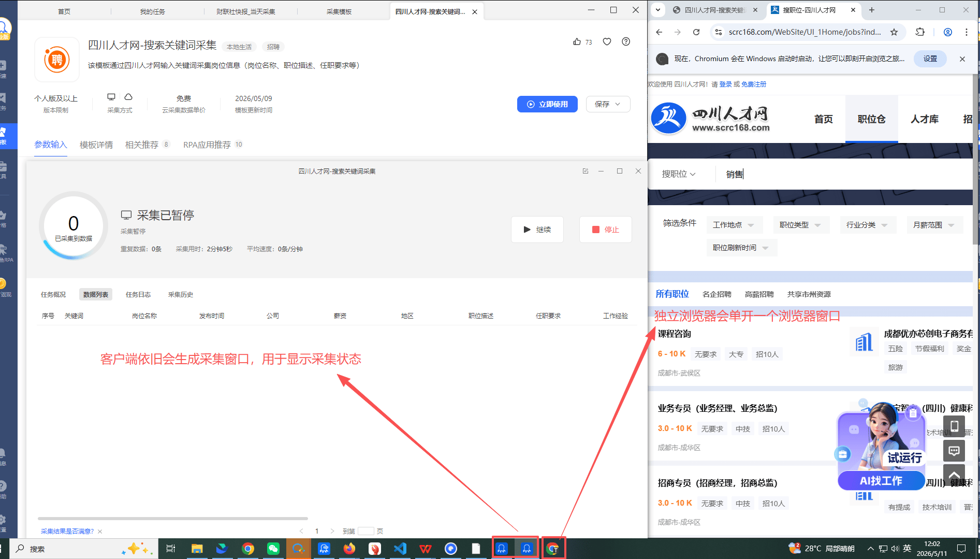Click the thumbs-up like icon
This screenshot has width=980, height=559.
pyautogui.click(x=577, y=42)
